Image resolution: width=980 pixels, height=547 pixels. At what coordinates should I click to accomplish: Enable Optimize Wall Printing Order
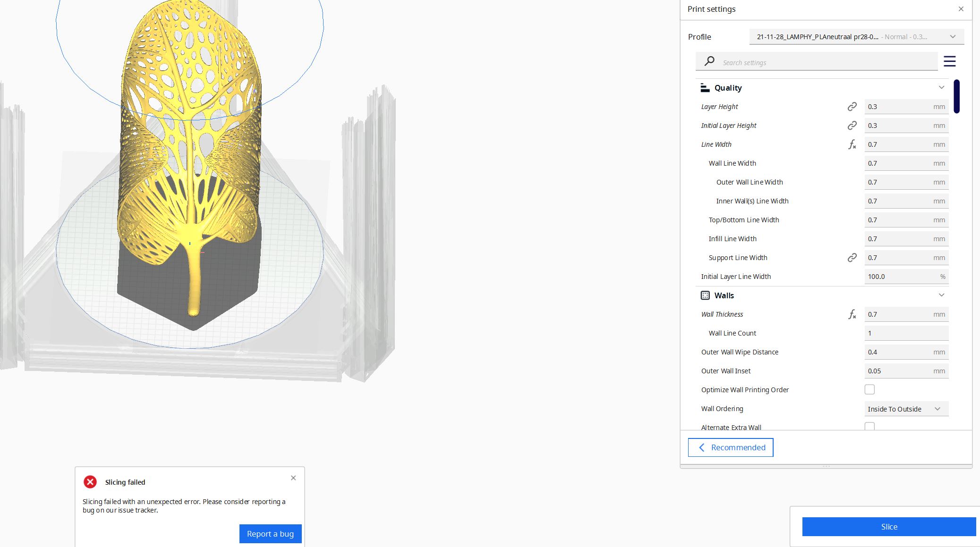pyautogui.click(x=869, y=389)
